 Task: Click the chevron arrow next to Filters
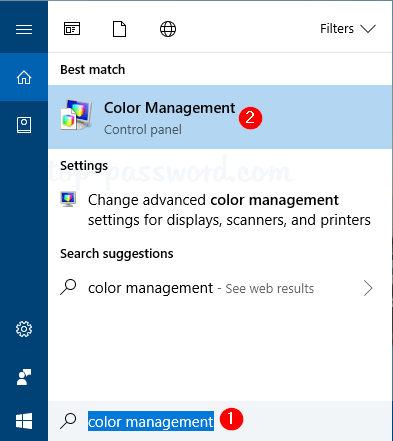click(368, 29)
